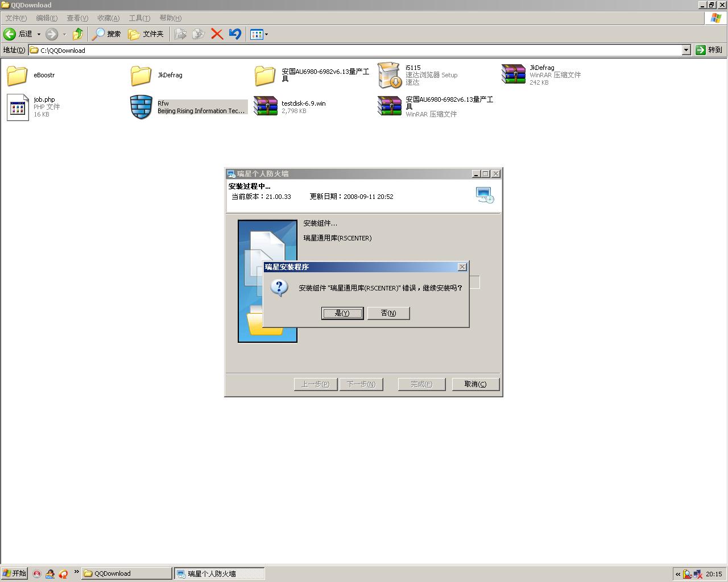Image resolution: width=728 pixels, height=582 pixels.
Task: Select the testdisk-6.9.win archive icon
Action: 266,106
